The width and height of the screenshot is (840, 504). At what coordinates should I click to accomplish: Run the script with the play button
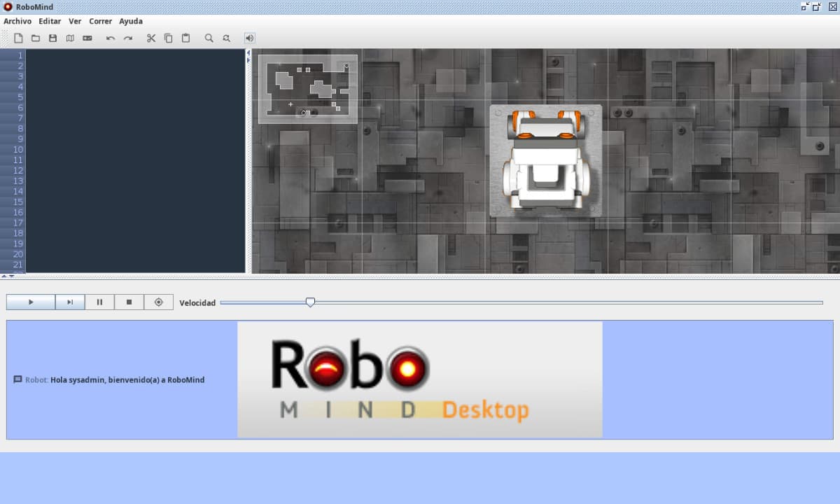31,302
